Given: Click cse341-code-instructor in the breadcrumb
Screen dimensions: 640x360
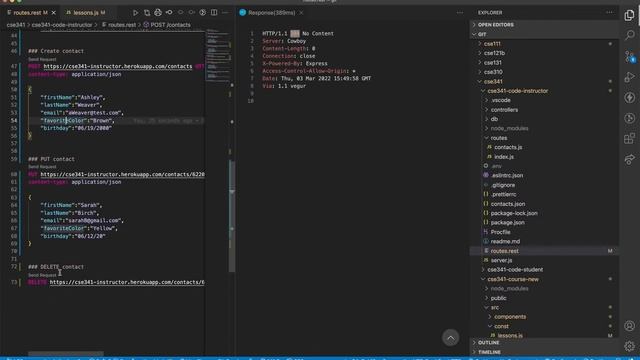Looking at the screenshot, I should 62,25.
